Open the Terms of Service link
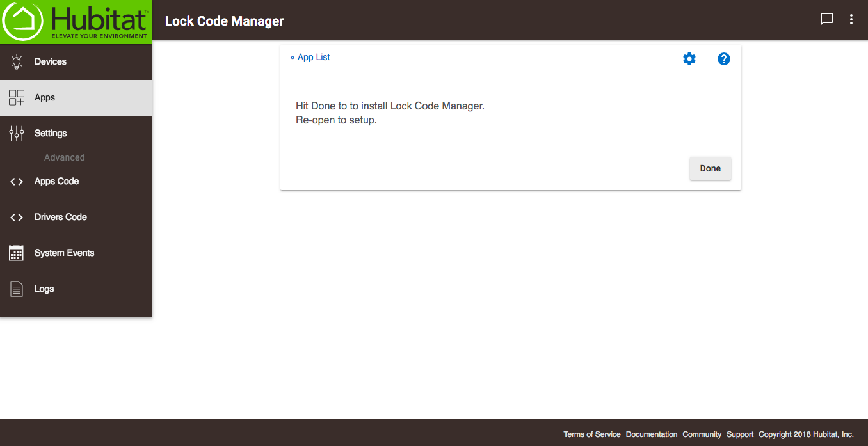 pos(591,434)
